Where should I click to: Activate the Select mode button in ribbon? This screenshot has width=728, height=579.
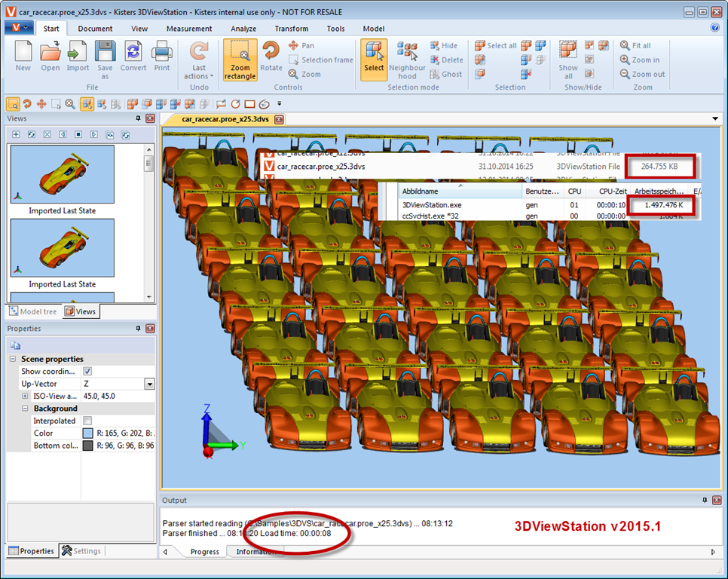[x=374, y=60]
